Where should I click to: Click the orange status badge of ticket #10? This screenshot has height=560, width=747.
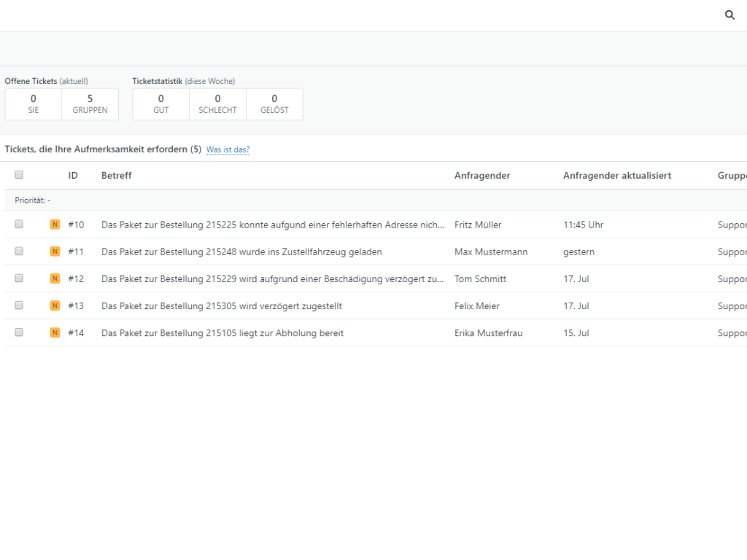55,225
